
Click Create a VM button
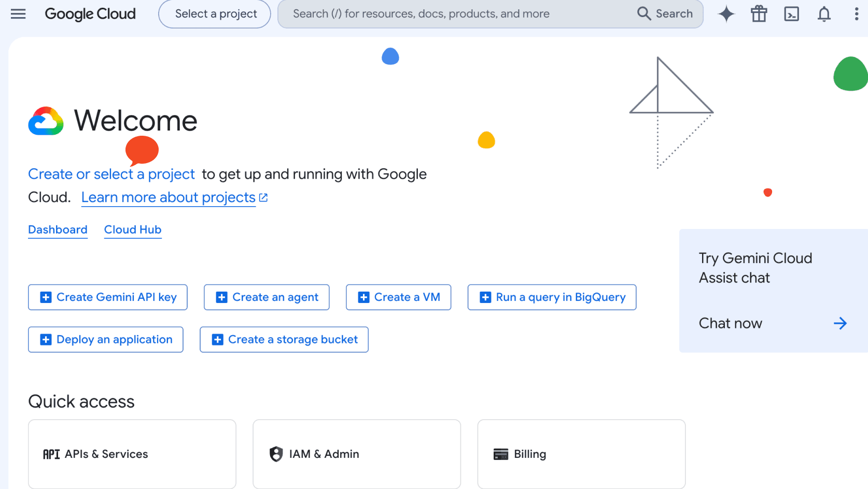click(399, 297)
